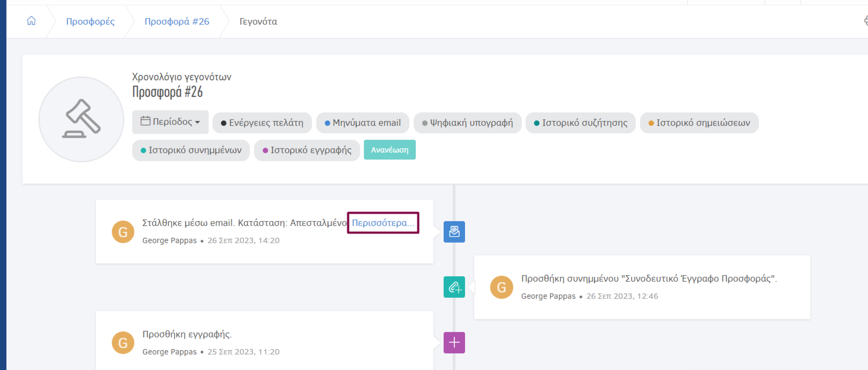Click the Γεγονότα breadcrumb item
This screenshot has height=370, width=868.
tap(258, 22)
